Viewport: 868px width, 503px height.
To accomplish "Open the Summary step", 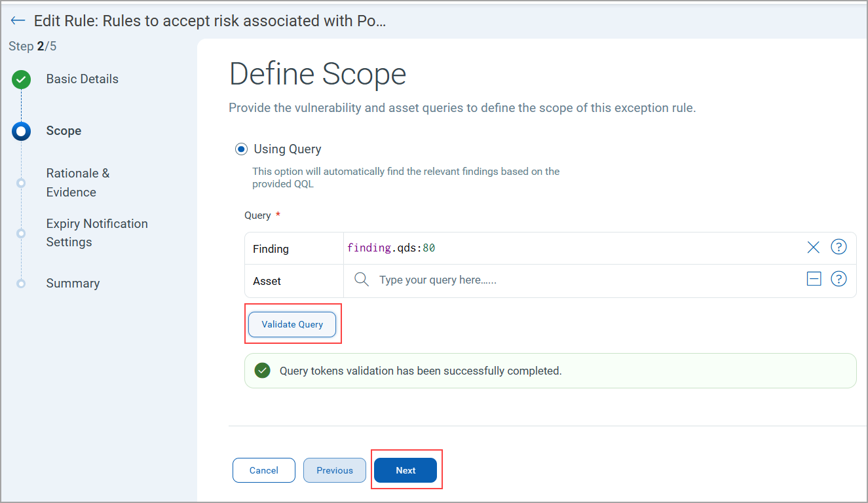I will click(x=73, y=284).
